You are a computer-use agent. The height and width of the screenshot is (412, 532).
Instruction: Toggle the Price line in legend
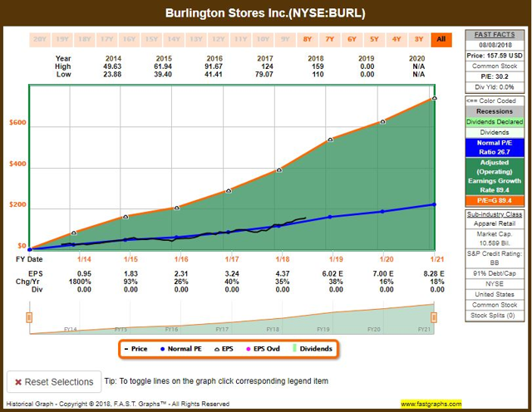pos(135,349)
